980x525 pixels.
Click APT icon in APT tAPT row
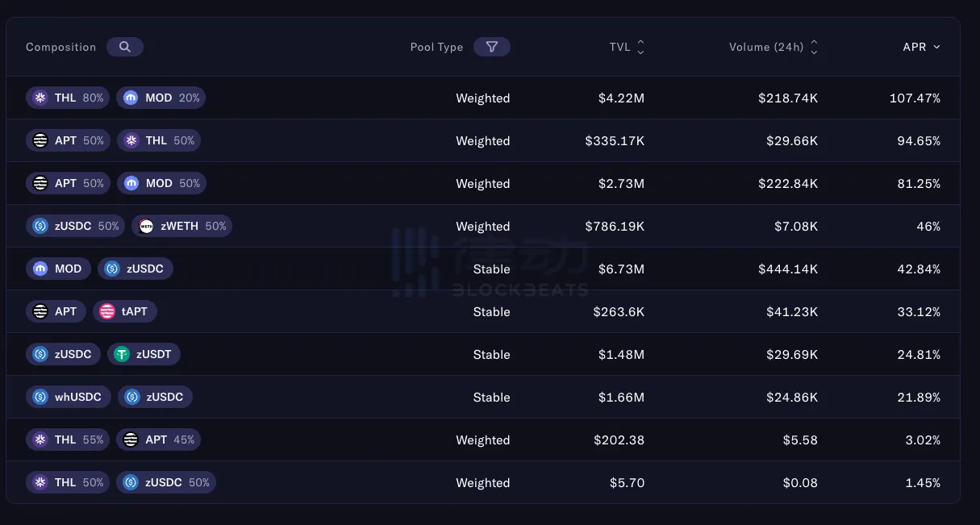40,312
